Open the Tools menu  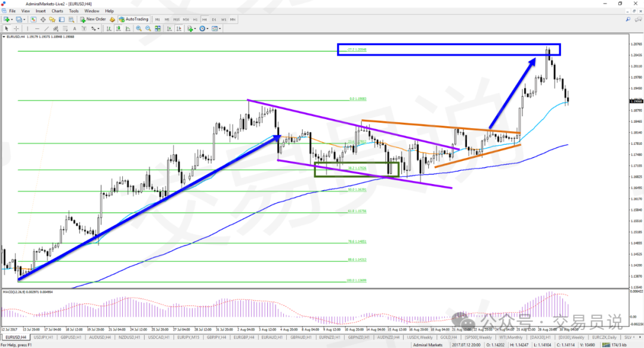pos(73,11)
